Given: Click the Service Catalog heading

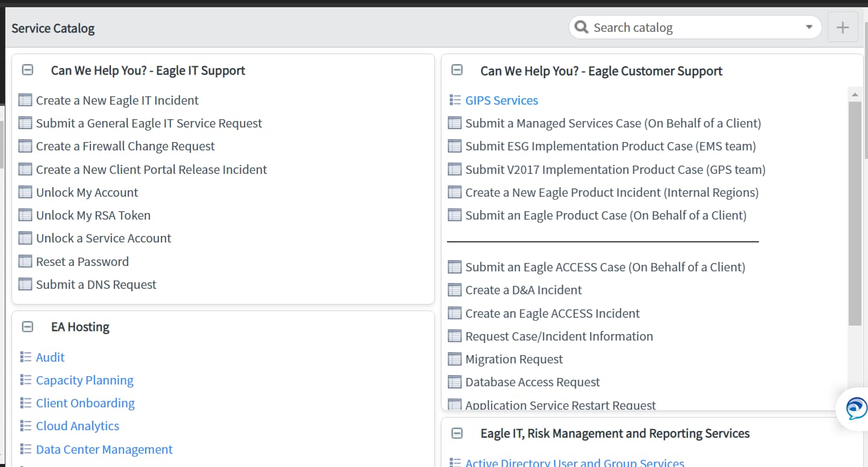Looking at the screenshot, I should [53, 28].
